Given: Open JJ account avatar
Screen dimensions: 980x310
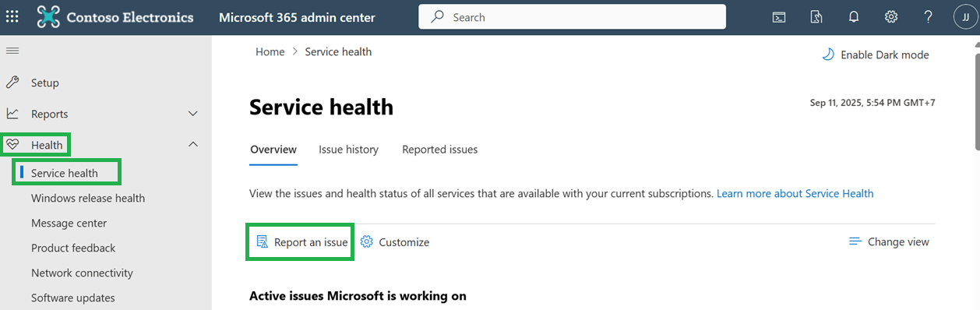Looking at the screenshot, I should 966,17.
